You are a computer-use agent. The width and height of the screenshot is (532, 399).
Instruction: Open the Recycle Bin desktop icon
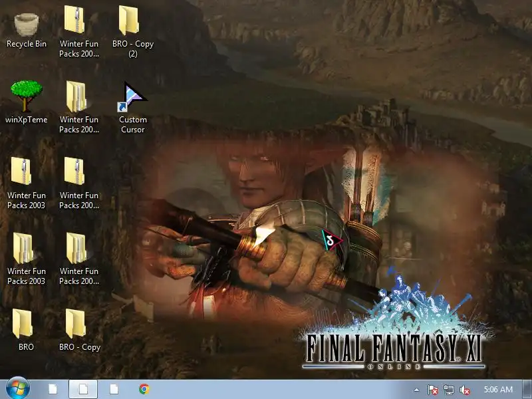click(x=27, y=30)
